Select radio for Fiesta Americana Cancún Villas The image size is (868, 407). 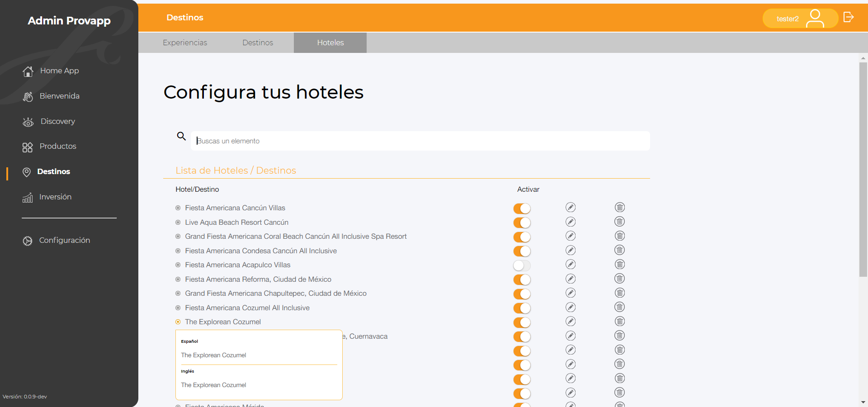[x=178, y=208]
